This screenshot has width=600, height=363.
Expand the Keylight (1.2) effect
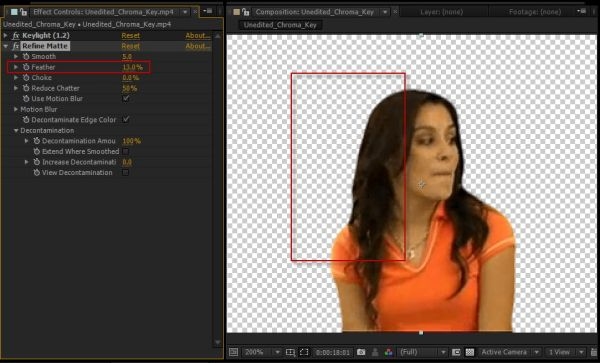pos(5,36)
